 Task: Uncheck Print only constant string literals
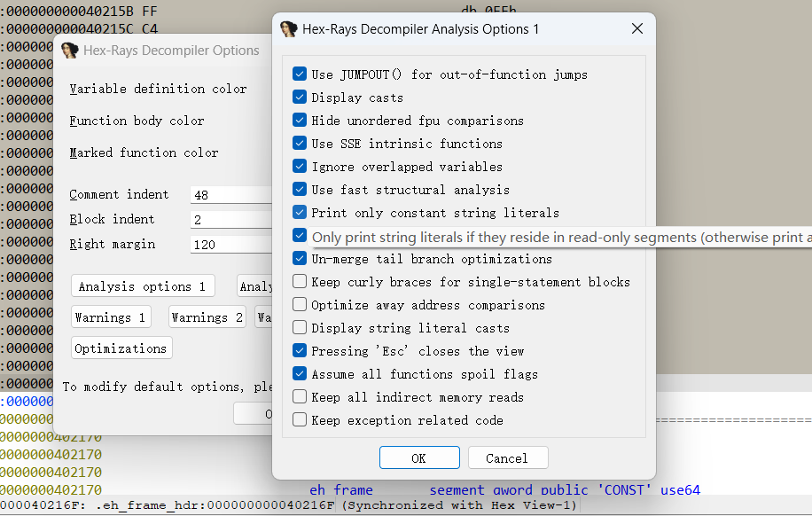pyautogui.click(x=300, y=213)
